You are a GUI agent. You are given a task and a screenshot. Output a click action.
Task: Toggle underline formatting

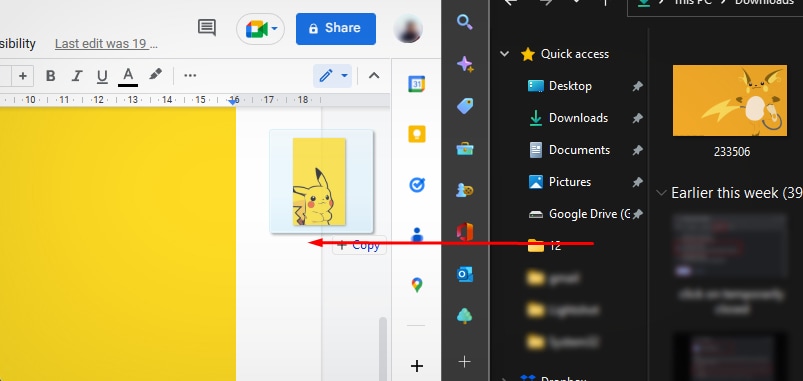point(102,76)
